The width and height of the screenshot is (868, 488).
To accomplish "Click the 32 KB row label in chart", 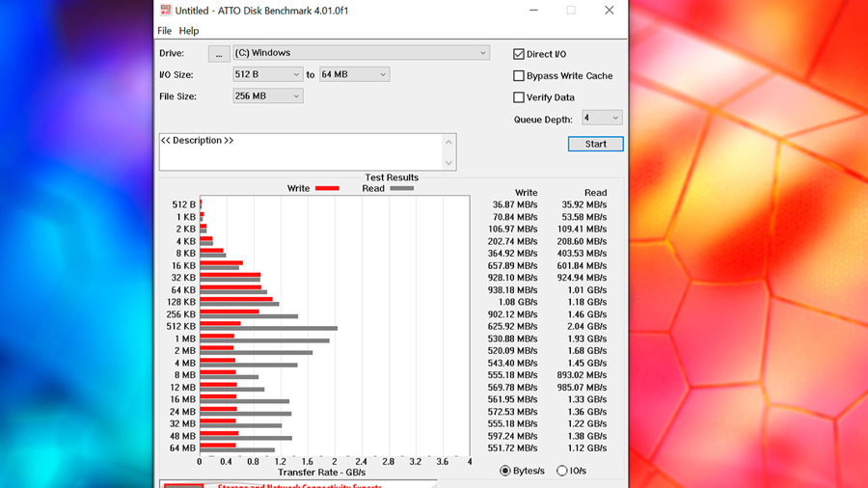I will click(x=183, y=278).
